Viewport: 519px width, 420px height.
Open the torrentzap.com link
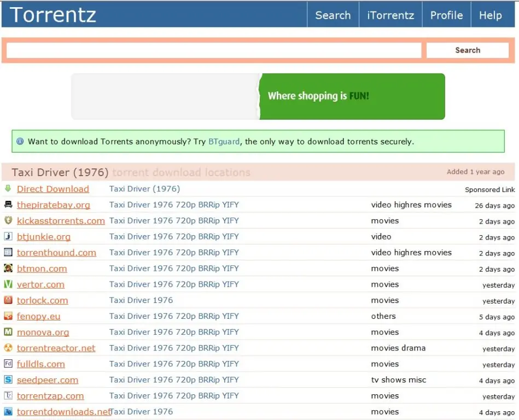click(x=50, y=396)
